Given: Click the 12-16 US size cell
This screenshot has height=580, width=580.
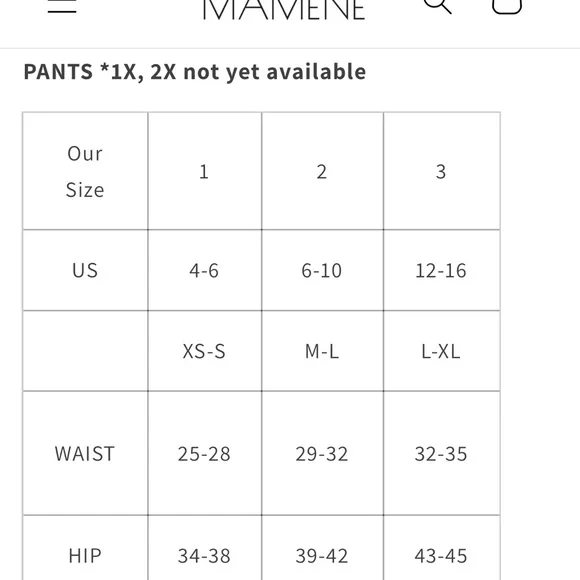Looking at the screenshot, I should pyautogui.click(x=442, y=270).
